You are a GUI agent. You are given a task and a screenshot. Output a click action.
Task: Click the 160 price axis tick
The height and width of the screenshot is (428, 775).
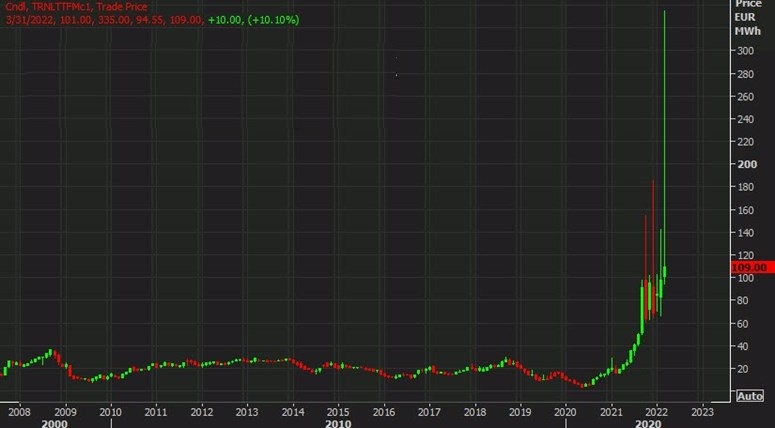click(x=745, y=210)
